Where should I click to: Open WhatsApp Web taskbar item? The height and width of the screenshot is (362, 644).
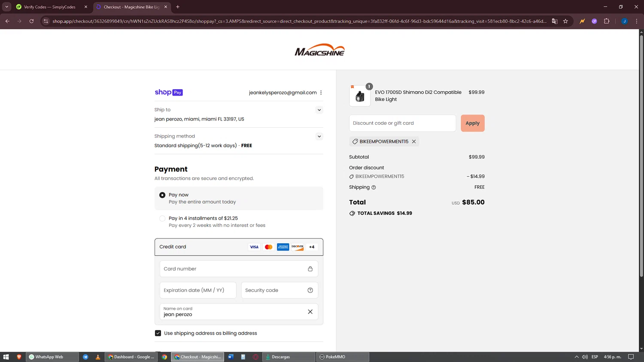tap(52, 357)
